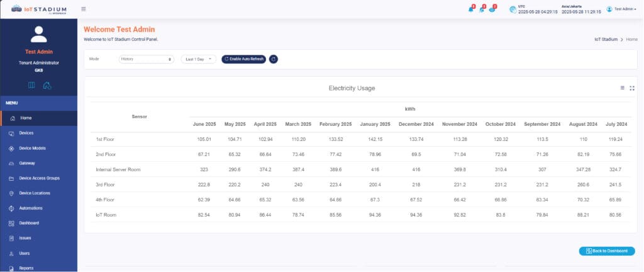Image resolution: width=644 pixels, height=272 pixels.
Task: Open the first bell notifications icon
Action: (471, 9)
